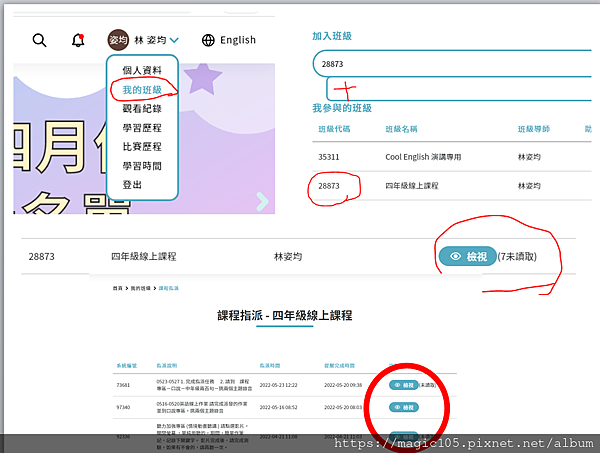Image resolution: width=600 pixels, height=453 pixels.
Task: Select 我的班級 from the user menu
Action: coord(142,90)
